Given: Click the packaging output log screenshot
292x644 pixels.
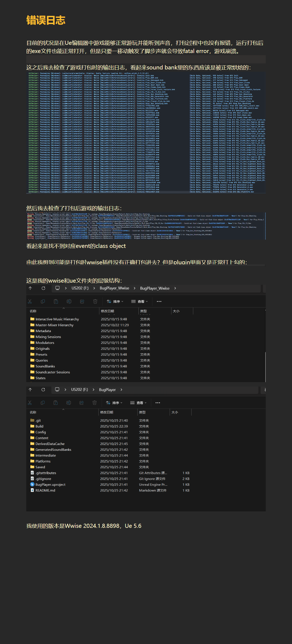Looking at the screenshot, I should (x=146, y=133).
